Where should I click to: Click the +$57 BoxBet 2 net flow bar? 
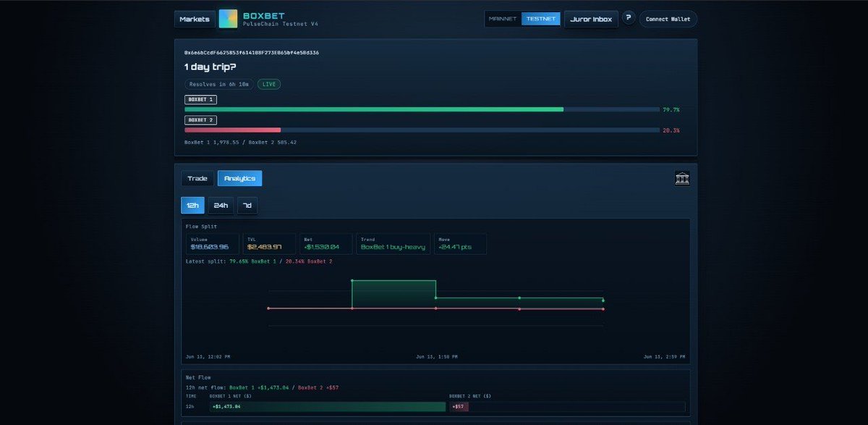click(459, 407)
